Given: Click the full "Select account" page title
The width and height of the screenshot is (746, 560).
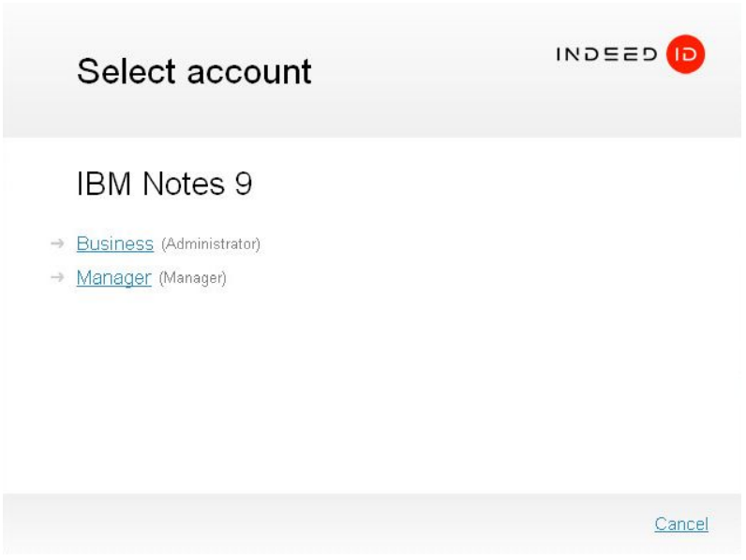Looking at the screenshot, I should [194, 72].
